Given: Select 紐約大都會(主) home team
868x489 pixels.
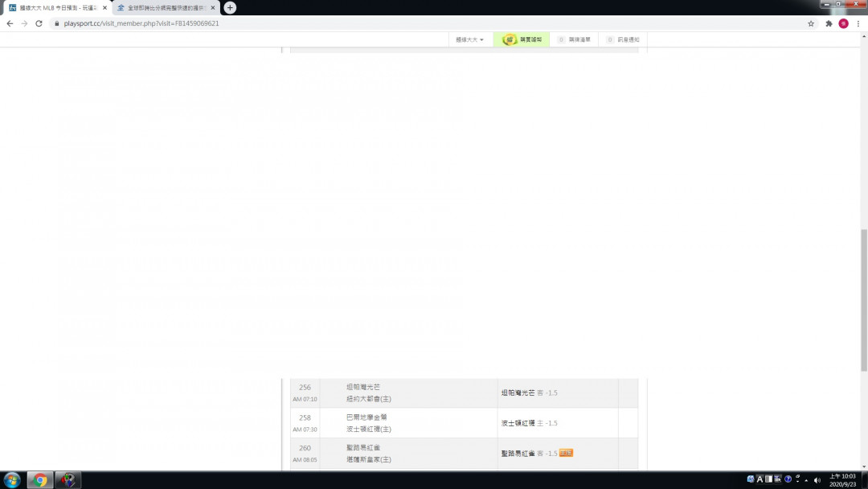Looking at the screenshot, I should [369, 399].
